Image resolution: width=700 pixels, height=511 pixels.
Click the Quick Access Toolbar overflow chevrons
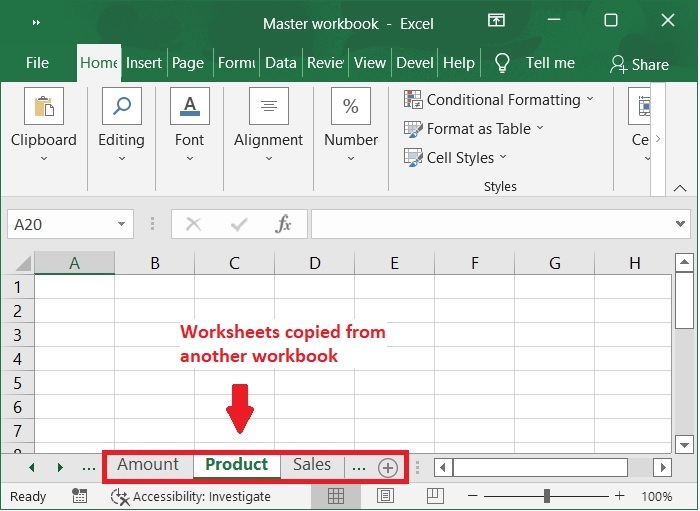[36, 22]
